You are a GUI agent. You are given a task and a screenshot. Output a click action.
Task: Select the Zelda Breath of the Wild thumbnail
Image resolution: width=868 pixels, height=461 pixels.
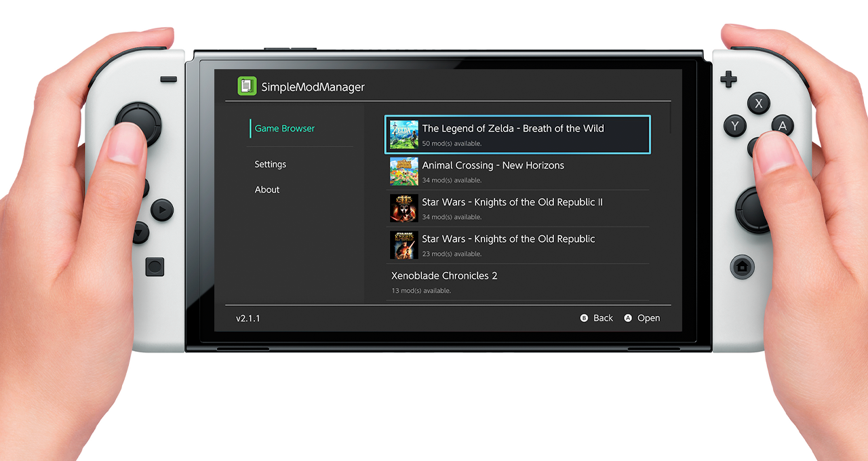pyautogui.click(x=403, y=135)
